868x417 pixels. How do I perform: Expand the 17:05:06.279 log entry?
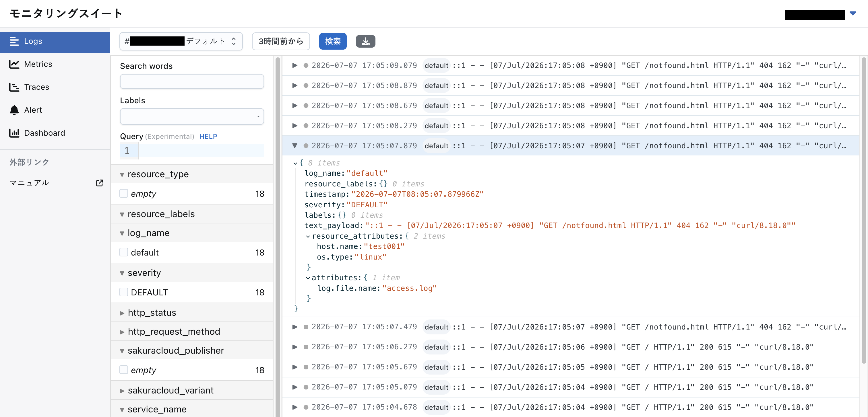click(295, 347)
